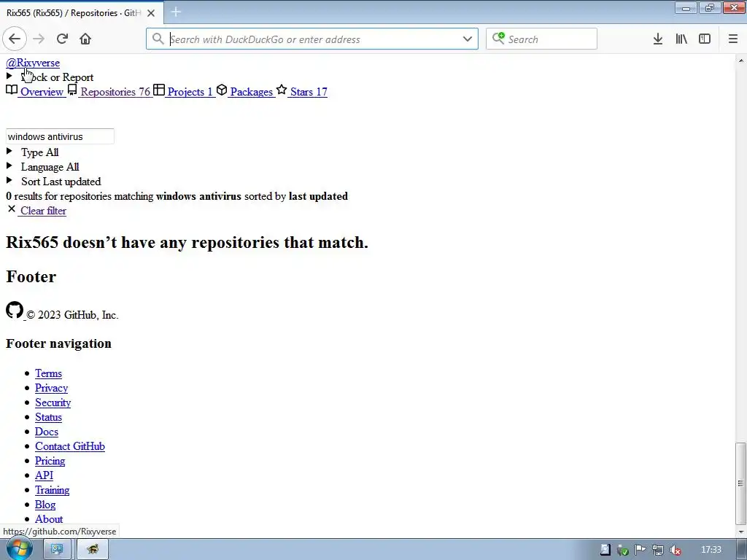The image size is (747, 560).
Task: Open the second pinned taskbar application
Action: [x=93, y=550]
